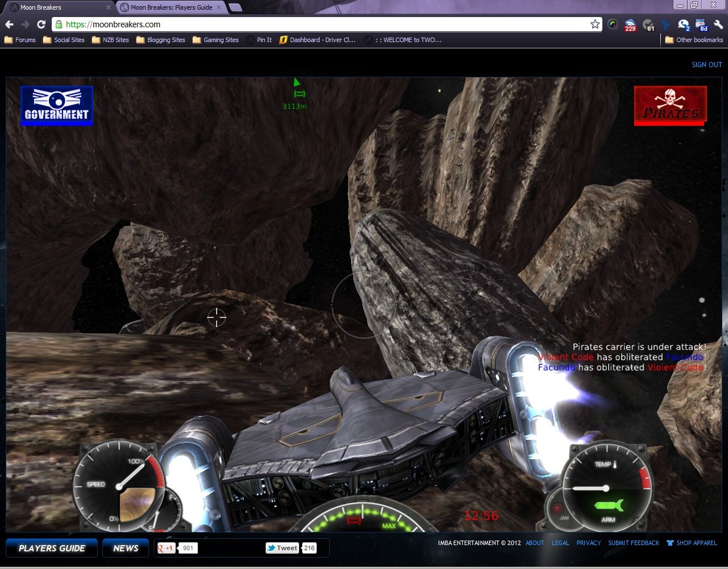Bookmark this page with the star icon
Viewport: 728px width, 569px height.
(595, 24)
